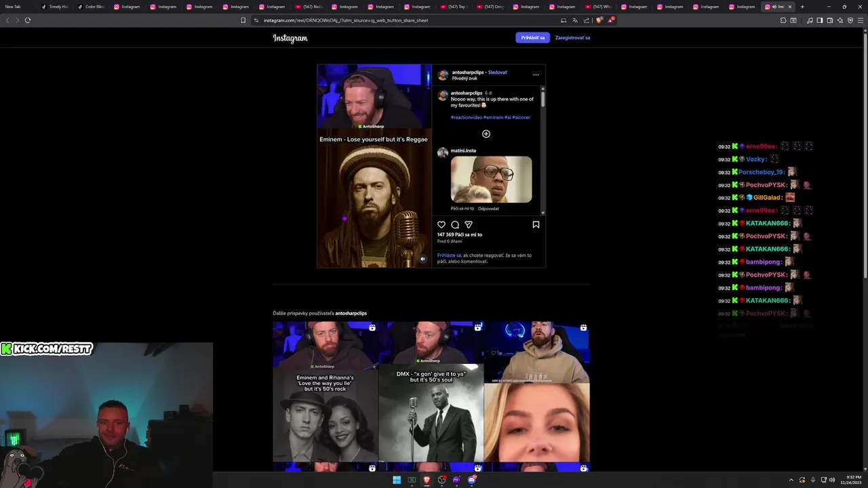This screenshot has width=868, height=488.
Task: Open Discord from the taskbar
Action: click(x=472, y=480)
